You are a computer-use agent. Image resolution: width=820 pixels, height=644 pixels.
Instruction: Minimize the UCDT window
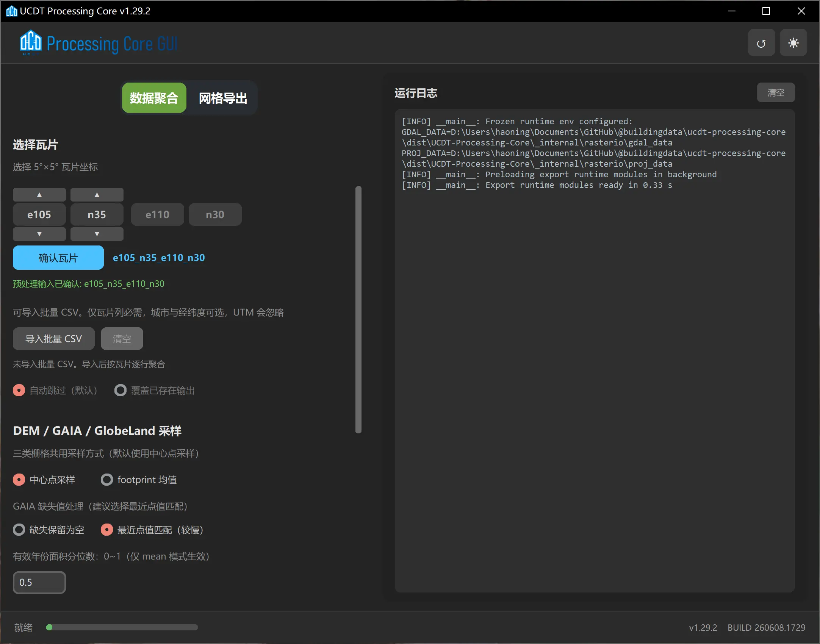[x=732, y=11]
